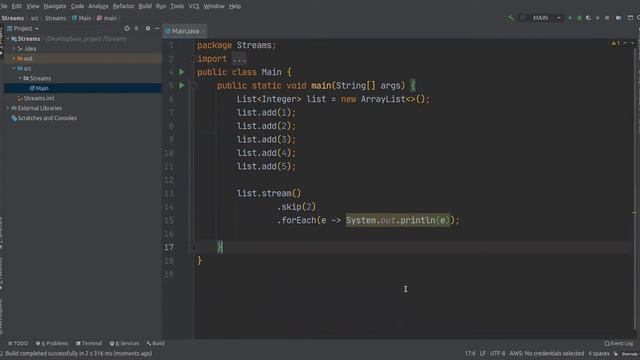Click the Expand/Collapse All icon in Project panel
Image resolution: width=640 pixels, height=360 pixels.
tap(137, 28)
